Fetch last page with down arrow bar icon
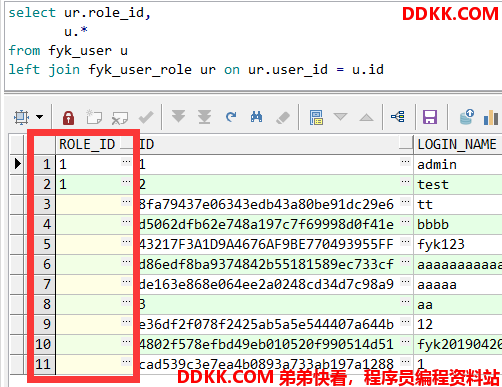 click(204, 117)
